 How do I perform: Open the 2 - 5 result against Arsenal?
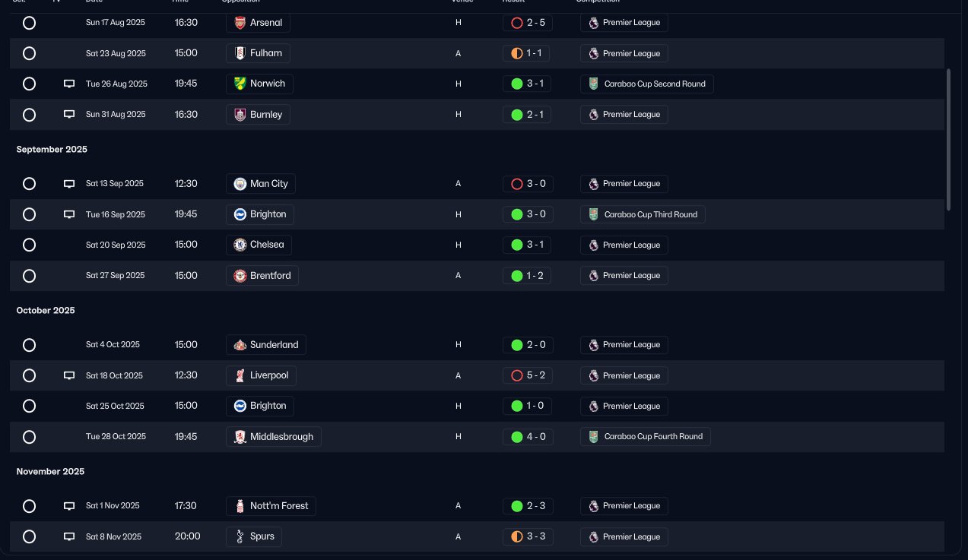click(x=527, y=23)
